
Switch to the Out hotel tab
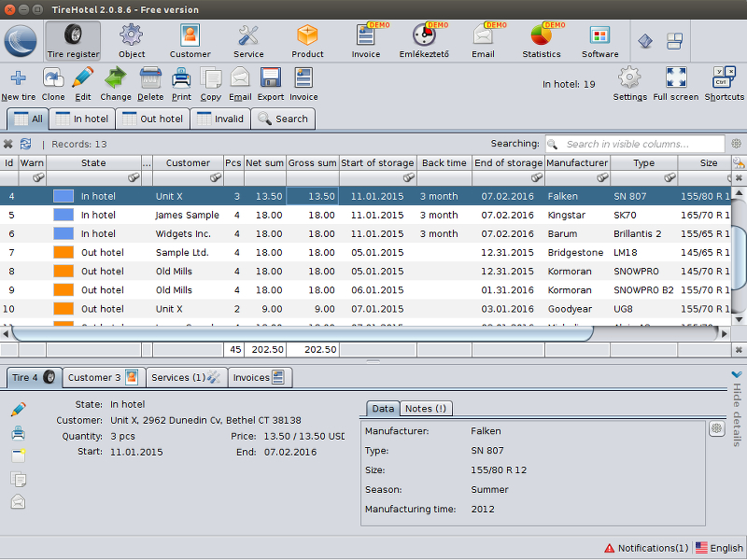(152, 119)
